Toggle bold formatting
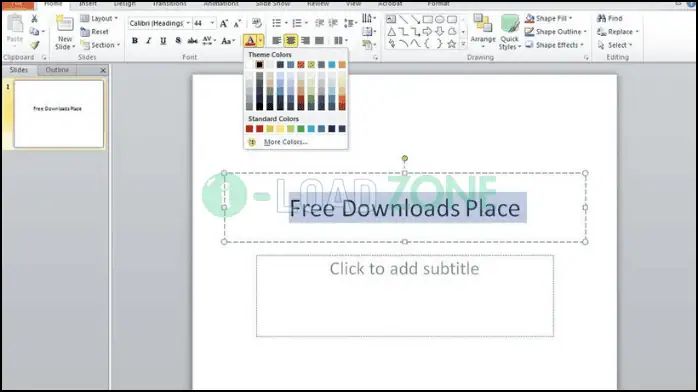Screen dimensions: 698x392 click(135, 40)
